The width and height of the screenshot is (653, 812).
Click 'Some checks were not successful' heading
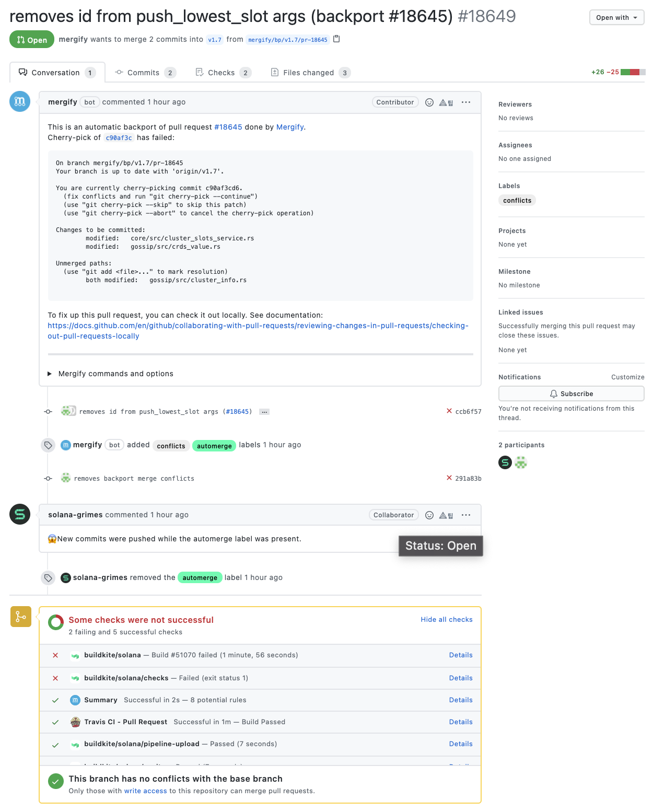pos(141,620)
